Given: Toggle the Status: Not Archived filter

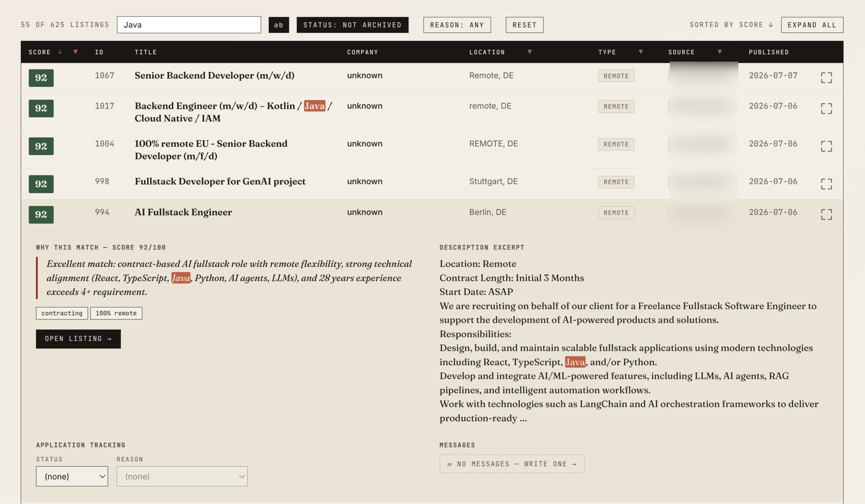Looking at the screenshot, I should coord(352,25).
